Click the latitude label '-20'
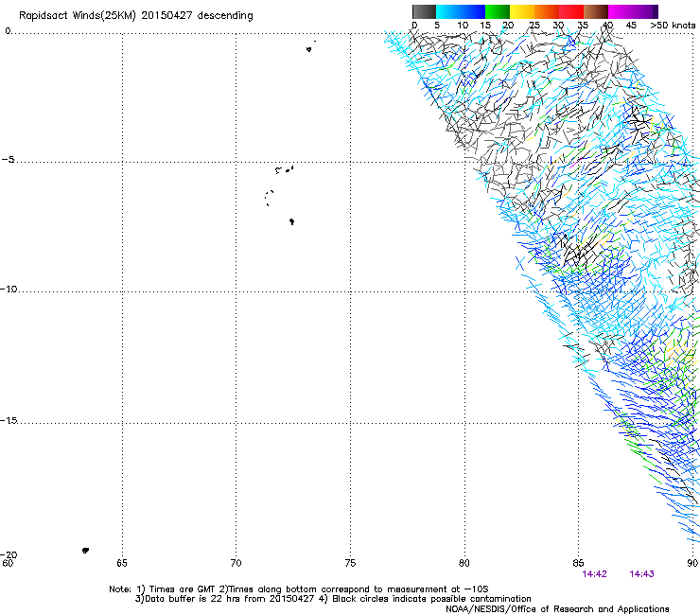 [9, 554]
